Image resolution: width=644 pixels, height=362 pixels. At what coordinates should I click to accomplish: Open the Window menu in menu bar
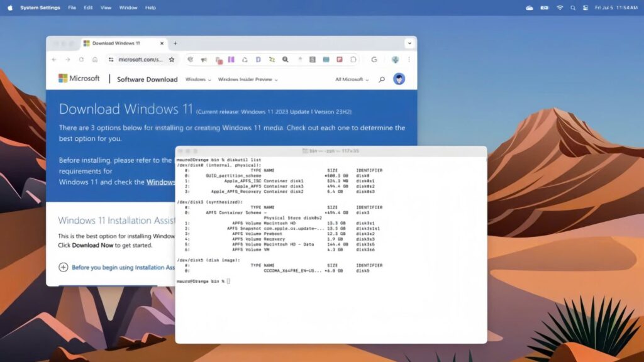(128, 8)
